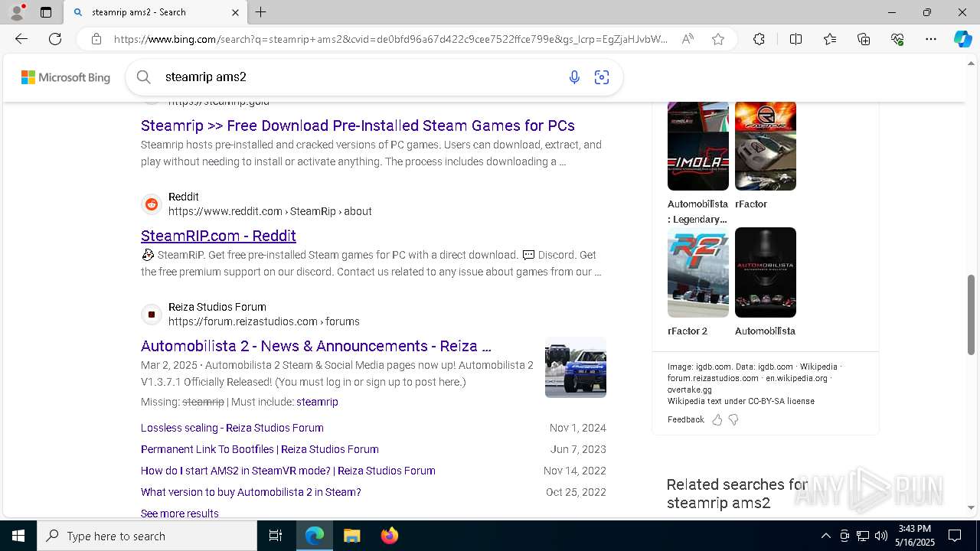
Task: Open the Extensions puzzle icon
Action: coord(759,39)
